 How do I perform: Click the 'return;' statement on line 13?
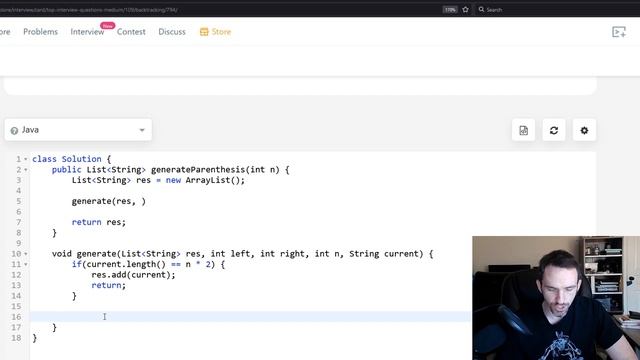(109, 285)
